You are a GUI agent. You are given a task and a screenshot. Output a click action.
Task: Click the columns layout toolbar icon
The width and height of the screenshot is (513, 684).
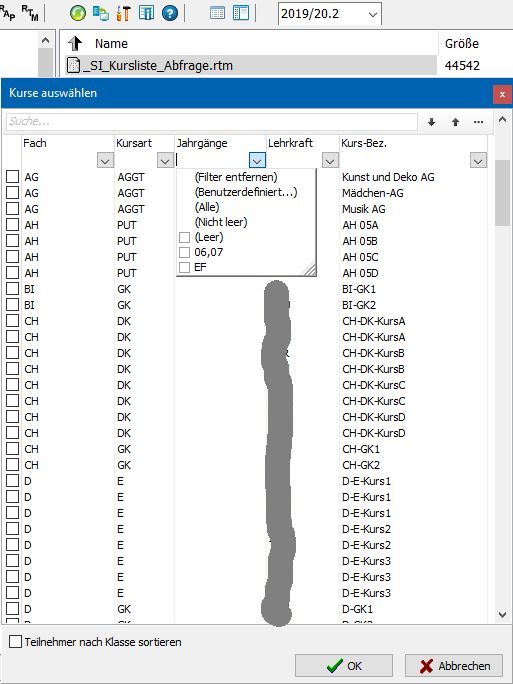147,13
